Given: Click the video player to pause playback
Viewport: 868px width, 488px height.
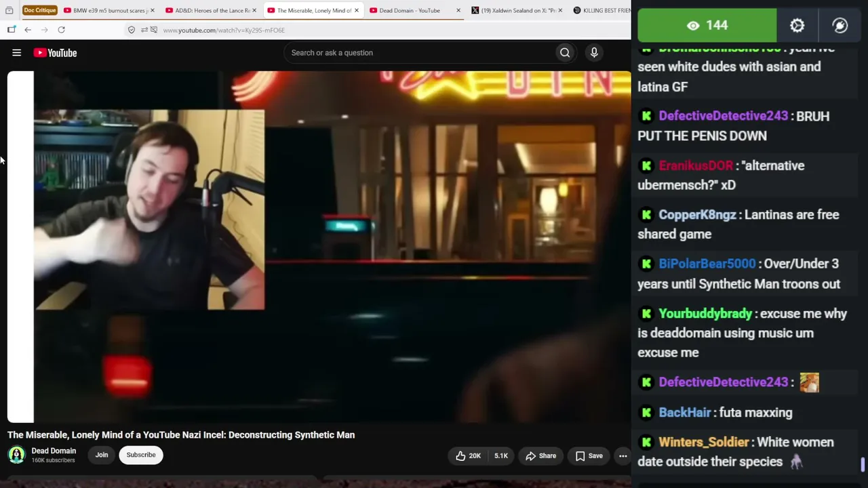Looking at the screenshot, I should click(319, 247).
